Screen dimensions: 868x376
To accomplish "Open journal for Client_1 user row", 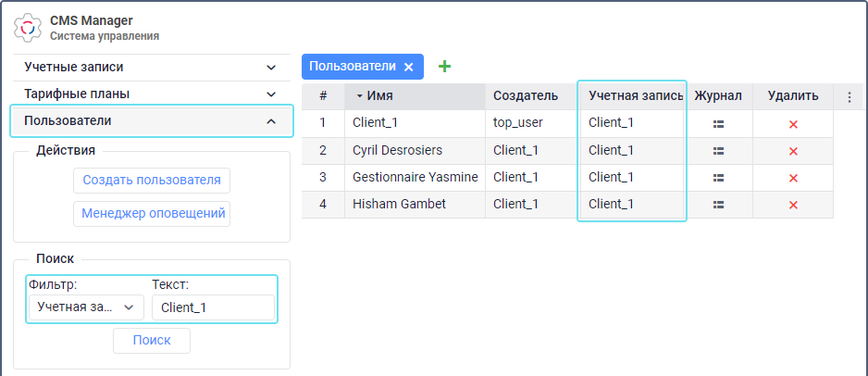I will pyautogui.click(x=718, y=123).
